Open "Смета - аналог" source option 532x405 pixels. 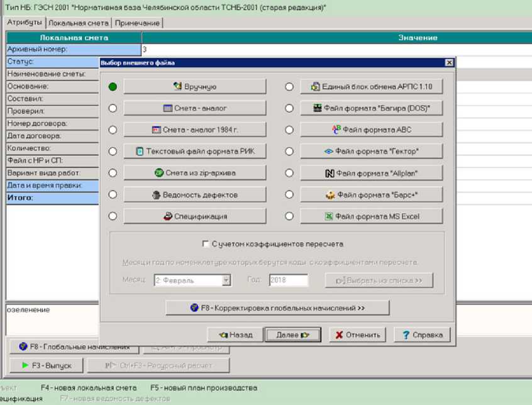coord(194,108)
